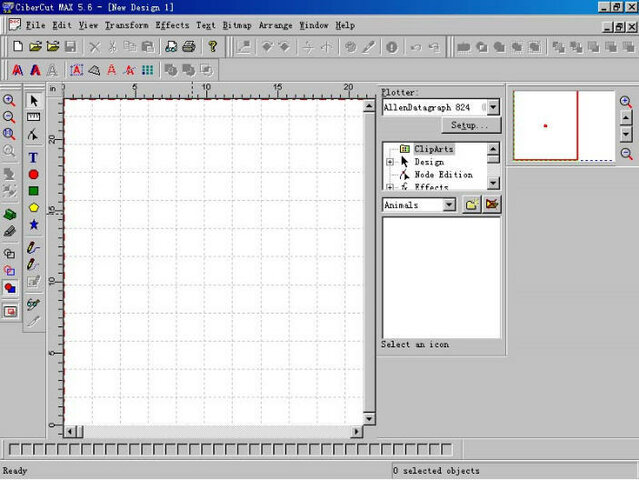Click the Zoom to page magnifier icon
Screen dimensions: 639x480
(x=9, y=134)
